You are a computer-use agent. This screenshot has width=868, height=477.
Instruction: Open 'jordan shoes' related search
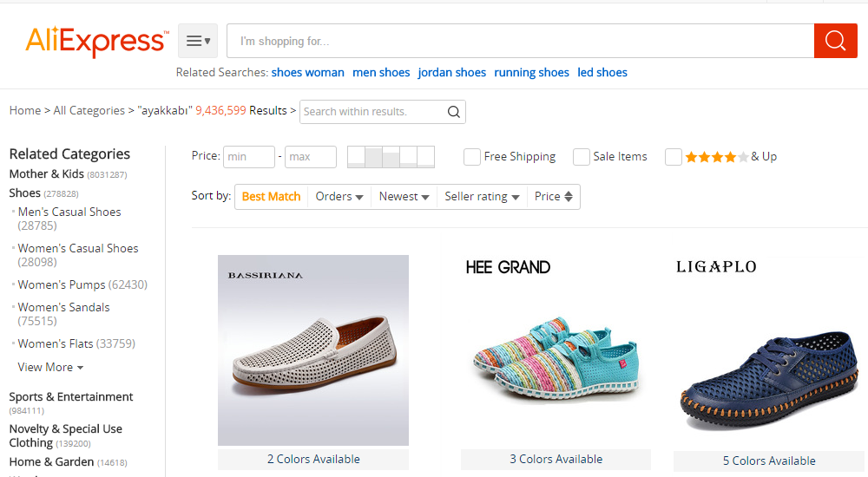pos(451,73)
